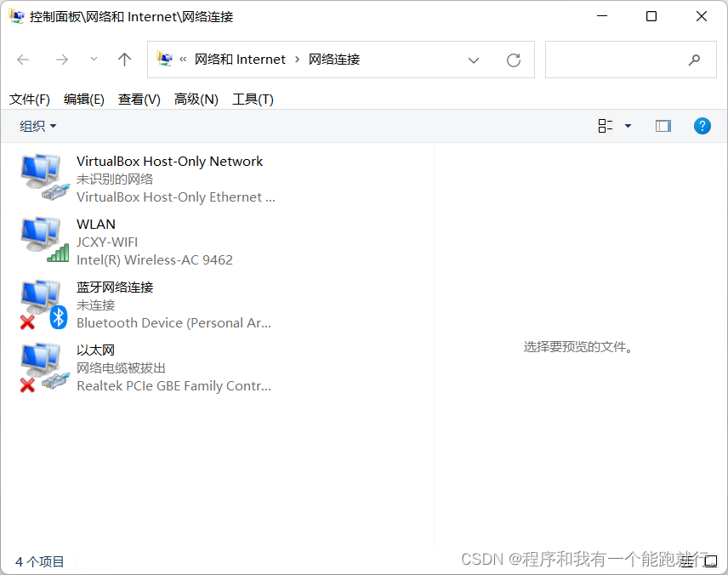
Task: Click the back navigation arrow
Action: click(23, 60)
